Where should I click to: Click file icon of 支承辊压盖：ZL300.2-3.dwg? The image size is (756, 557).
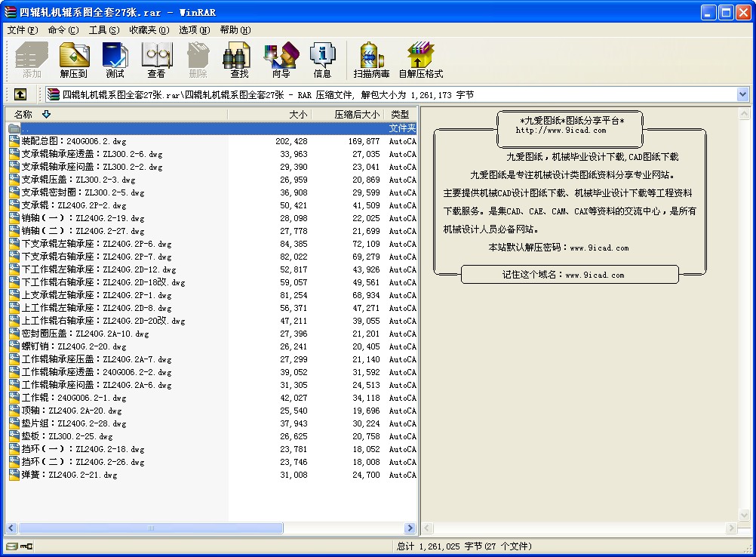point(14,180)
